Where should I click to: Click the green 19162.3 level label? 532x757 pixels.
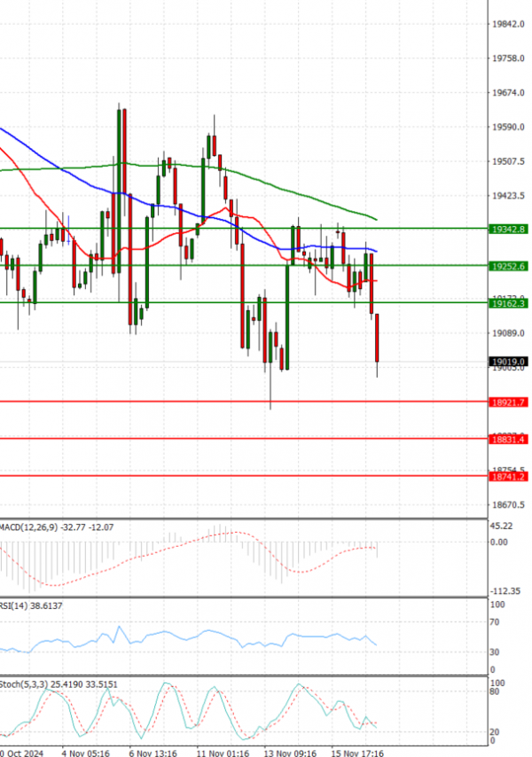coord(508,303)
